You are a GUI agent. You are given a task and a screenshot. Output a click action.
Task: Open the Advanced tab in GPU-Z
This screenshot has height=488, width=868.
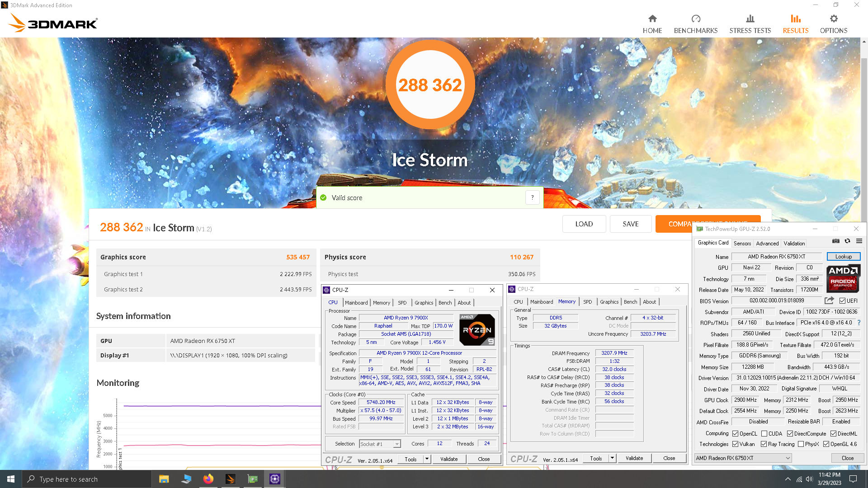[x=767, y=243]
